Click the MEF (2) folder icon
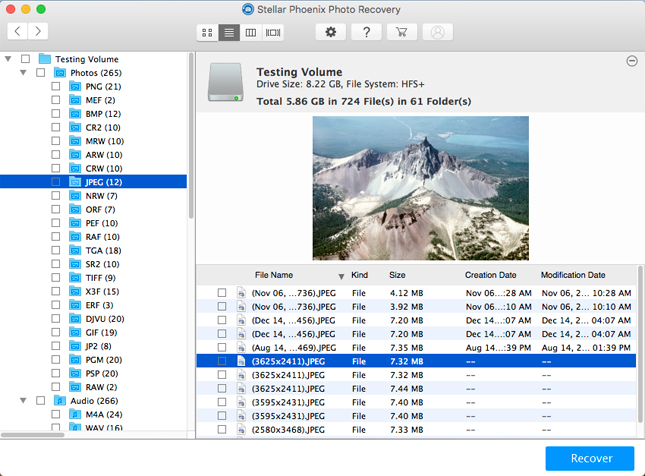The image size is (645, 476). pos(75,100)
